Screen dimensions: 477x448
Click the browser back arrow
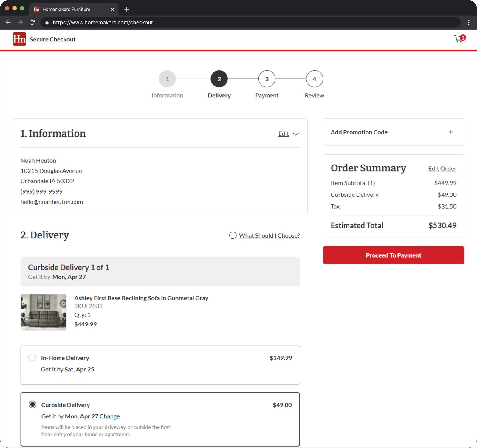point(8,22)
